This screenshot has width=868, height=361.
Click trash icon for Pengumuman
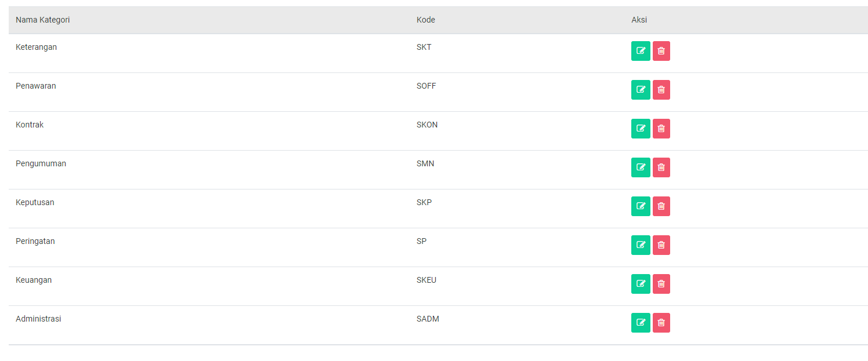(x=661, y=167)
